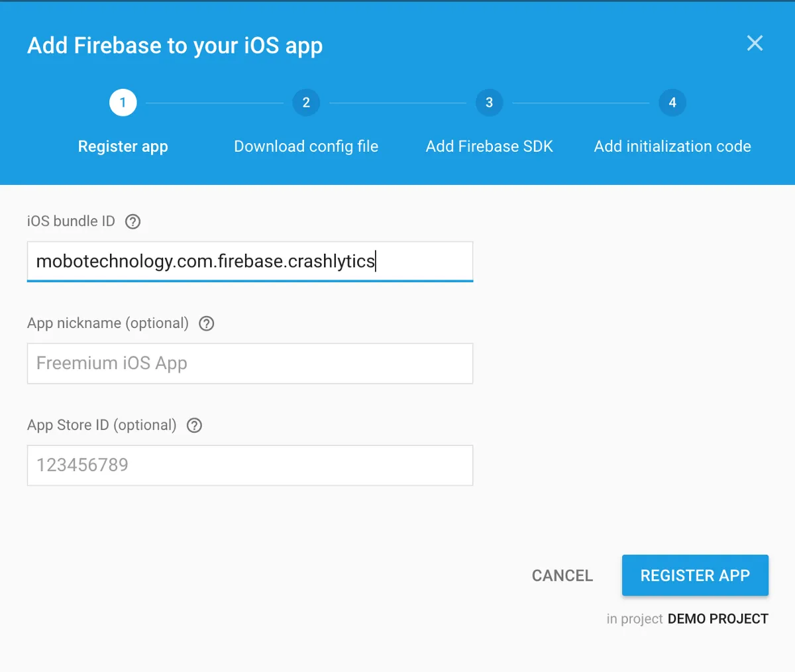795x672 pixels.
Task: Click the step 1 circle
Action: click(123, 103)
